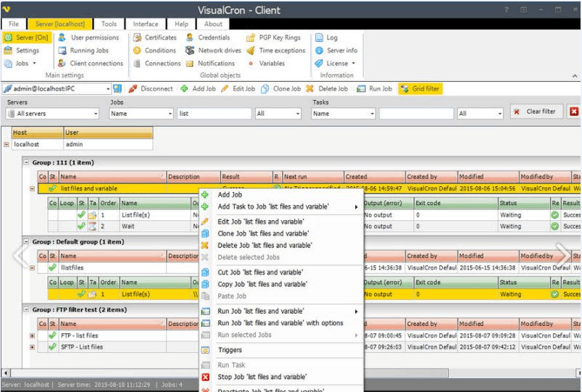Viewport: 582px width, 392px height.
Task: Click the horizontal scrollbar left arrow
Action: click(x=6, y=372)
